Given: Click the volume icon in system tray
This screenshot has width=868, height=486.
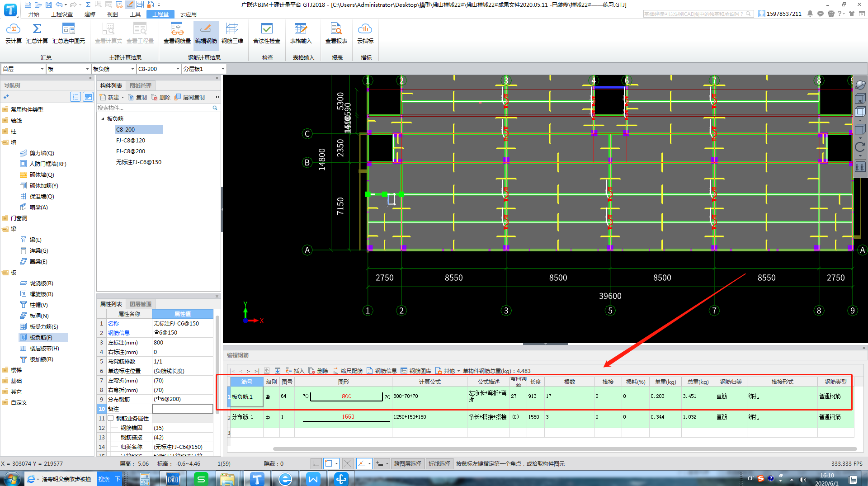Looking at the screenshot, I should point(802,479).
